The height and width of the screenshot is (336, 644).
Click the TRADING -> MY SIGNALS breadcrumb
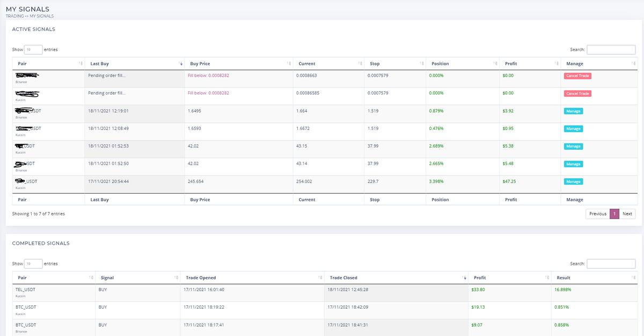tap(30, 16)
